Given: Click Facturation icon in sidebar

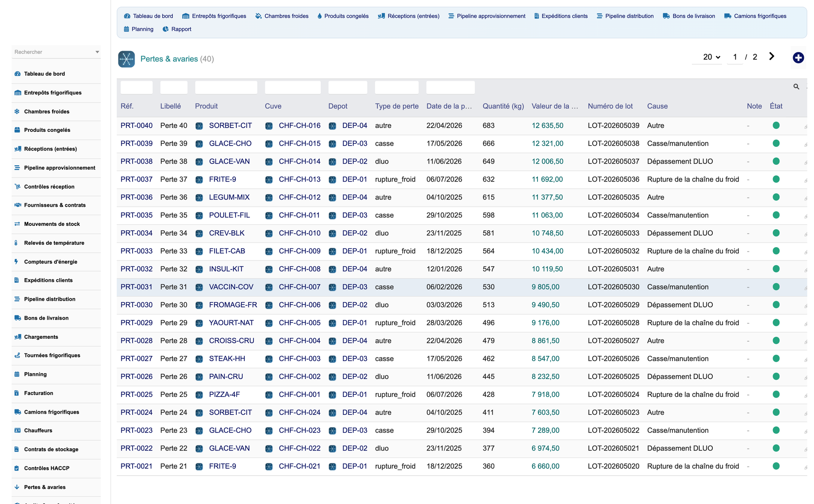Looking at the screenshot, I should [x=17, y=393].
